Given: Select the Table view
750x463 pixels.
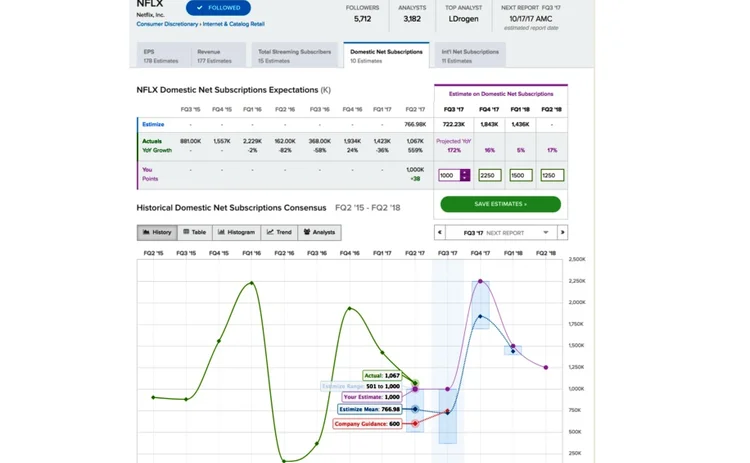Looking at the screenshot, I should [x=195, y=232].
